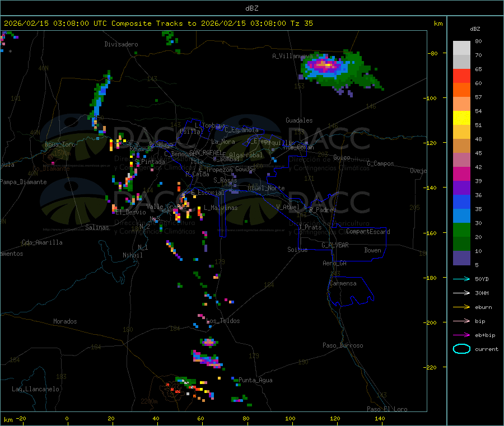This screenshot has width=504, height=426.
Task: Click the 'J_Prats' place label
Action: 310,227
